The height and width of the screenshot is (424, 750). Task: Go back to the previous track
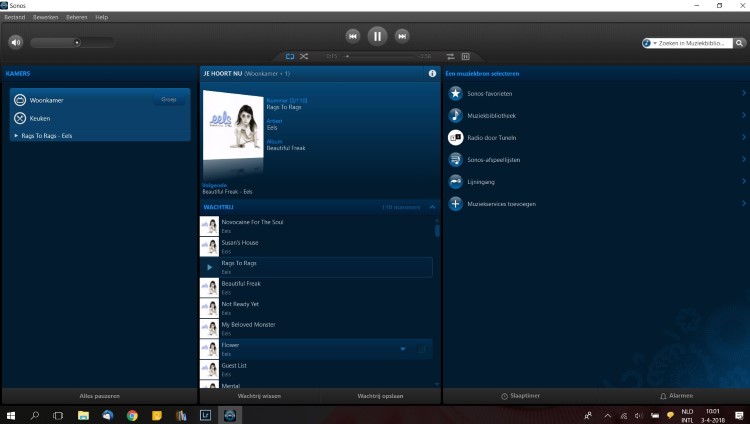(x=352, y=36)
